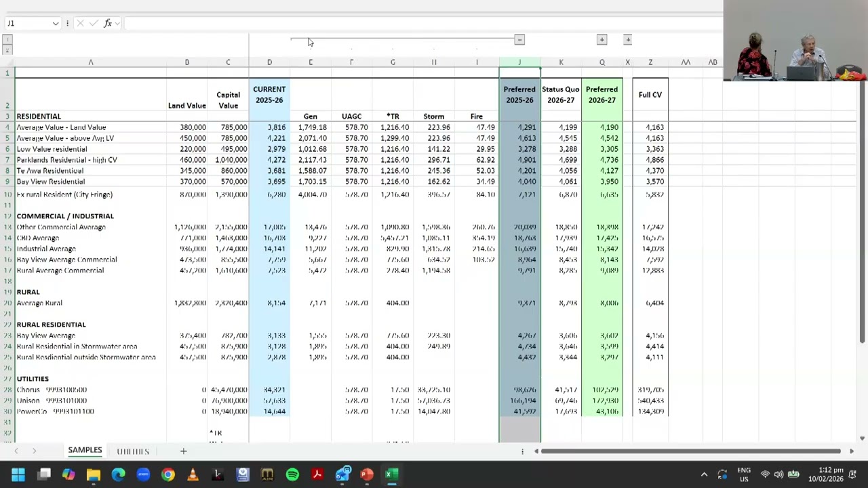Click the horizontal scrollbar at the bottom
Viewport: 868px width, 488px height.
point(690,451)
